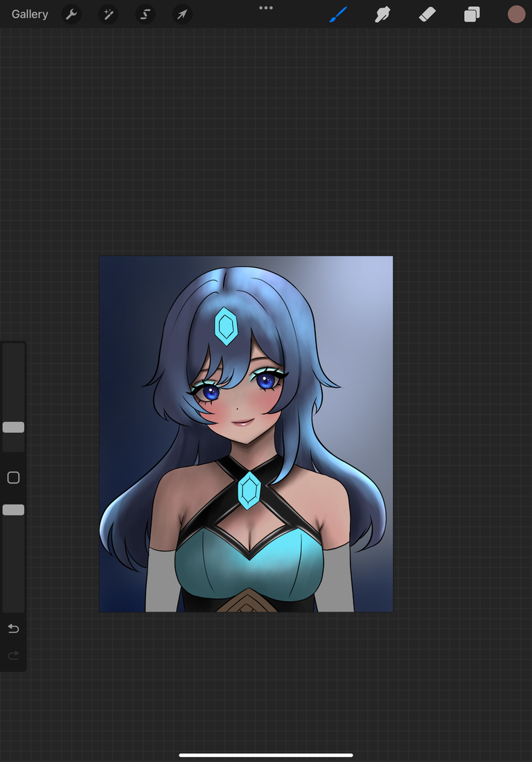Open the Layers panel
532x762 pixels.
tap(472, 14)
